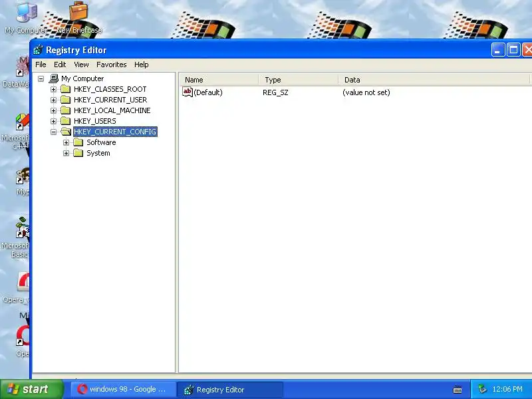Click the Registry Editor taskbar button

click(229, 390)
